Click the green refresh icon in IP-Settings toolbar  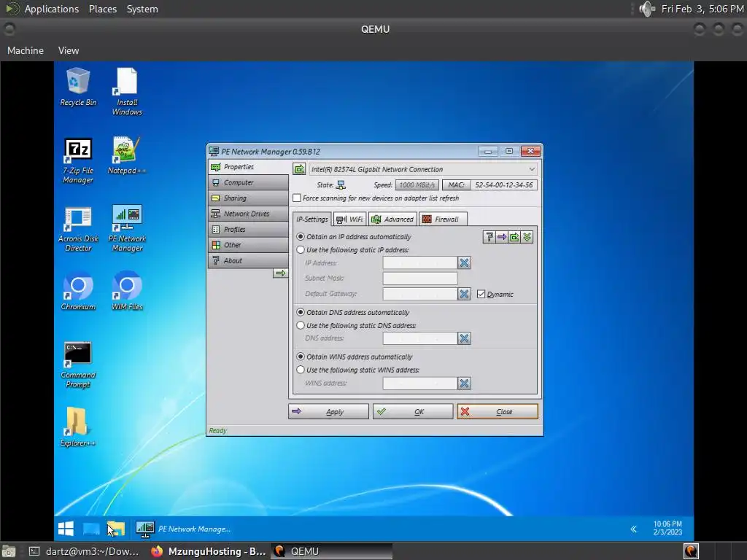coord(514,237)
